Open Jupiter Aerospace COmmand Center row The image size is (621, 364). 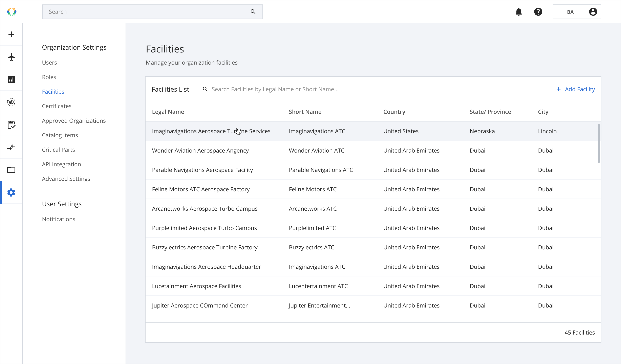(x=373, y=305)
